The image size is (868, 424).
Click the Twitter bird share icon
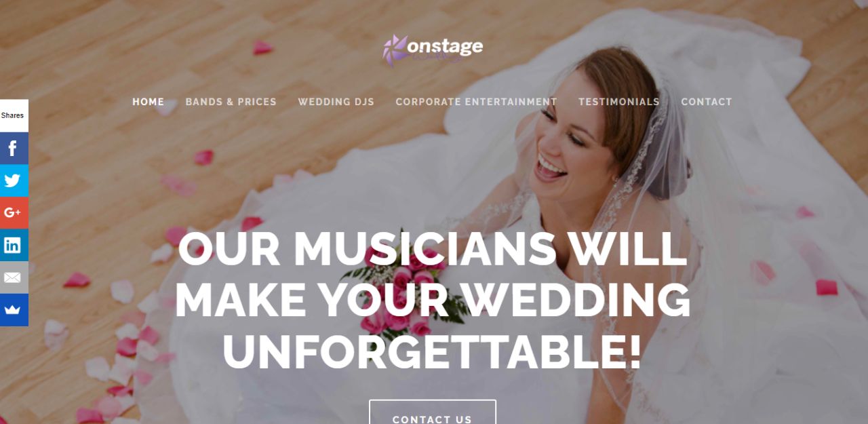coord(14,180)
